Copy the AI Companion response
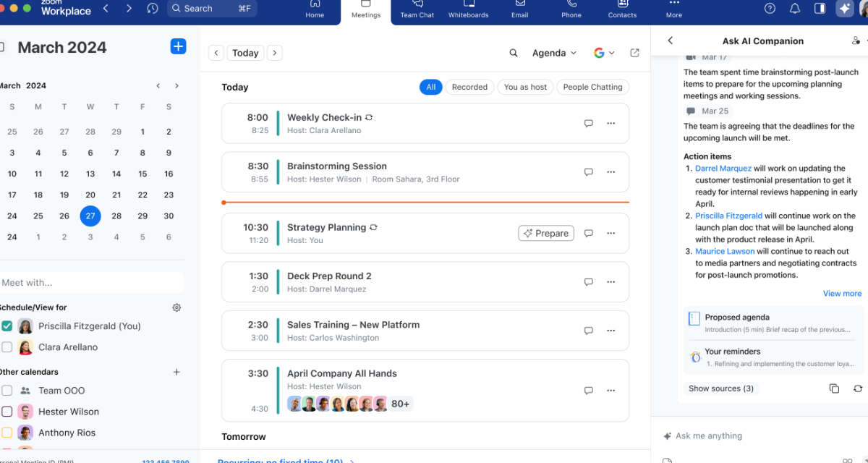This screenshot has height=463, width=868. point(834,388)
